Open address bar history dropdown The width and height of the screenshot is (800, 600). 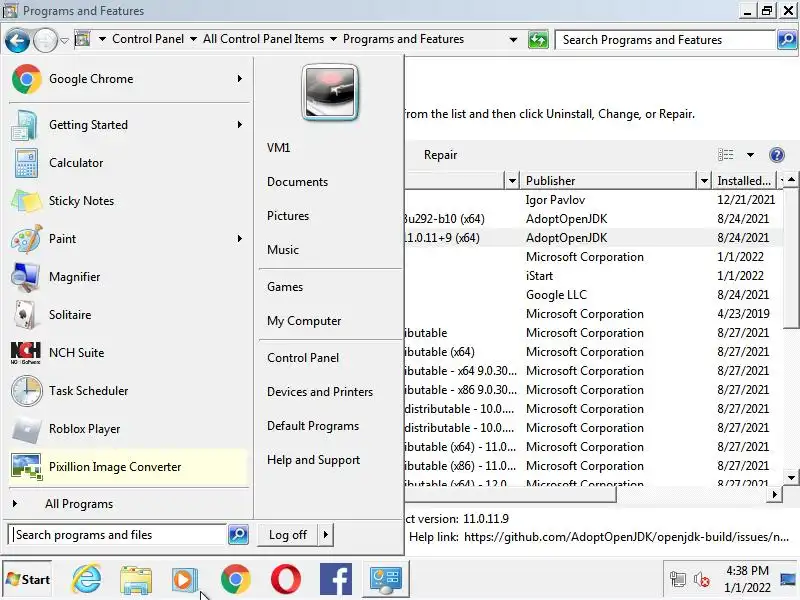point(513,40)
